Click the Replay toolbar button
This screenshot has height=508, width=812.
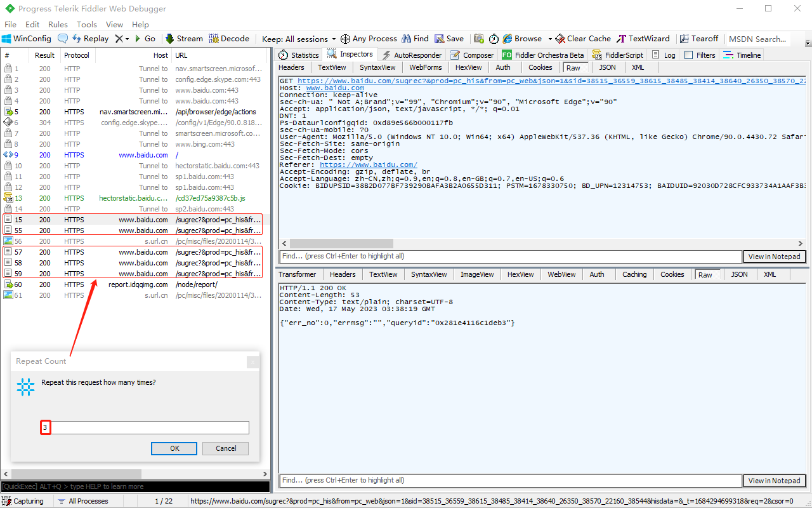coord(90,39)
